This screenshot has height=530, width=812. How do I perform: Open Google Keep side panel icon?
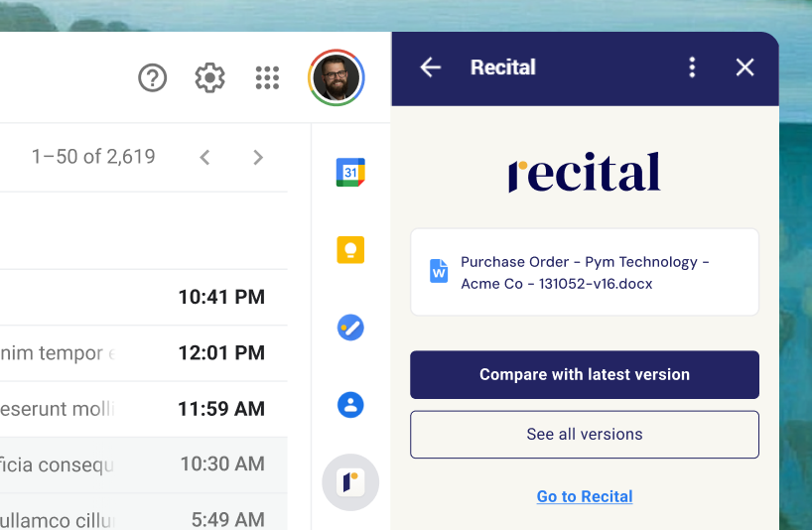tap(350, 250)
